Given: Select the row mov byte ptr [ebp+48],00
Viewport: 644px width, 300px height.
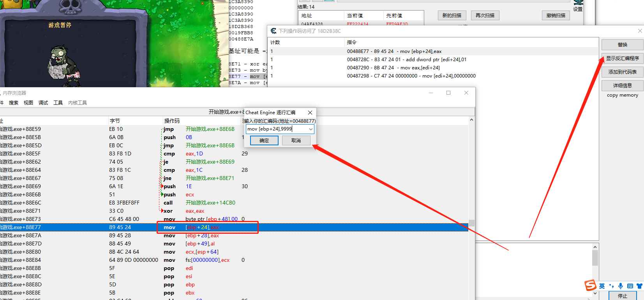Looking at the screenshot, I should coord(234,219).
